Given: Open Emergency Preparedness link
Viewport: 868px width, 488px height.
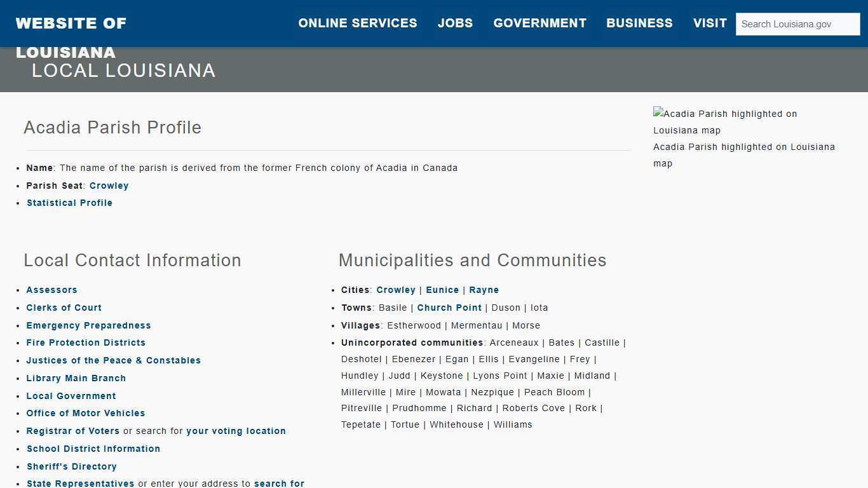Looking at the screenshot, I should [88, 325].
